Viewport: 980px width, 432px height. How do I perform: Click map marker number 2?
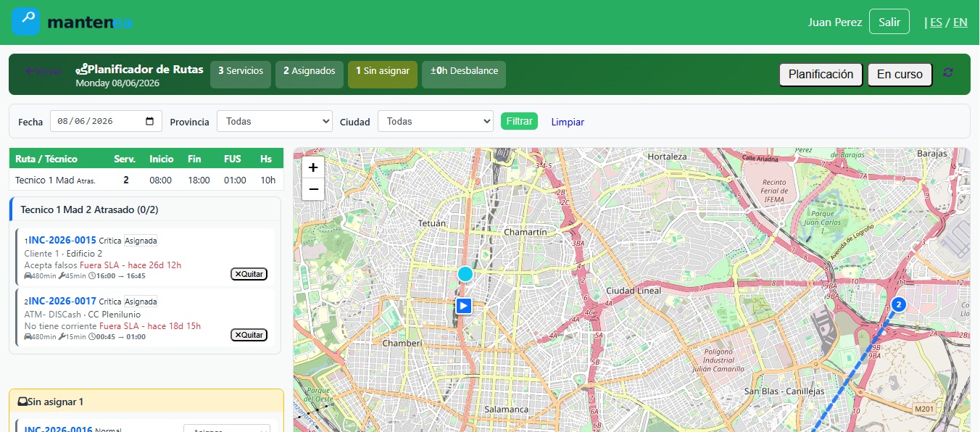pos(899,304)
